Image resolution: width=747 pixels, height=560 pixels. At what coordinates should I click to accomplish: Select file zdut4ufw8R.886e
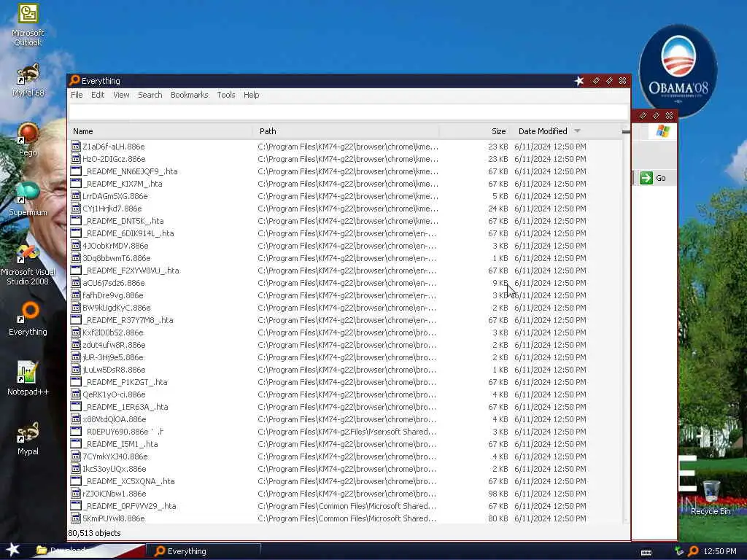tap(114, 344)
